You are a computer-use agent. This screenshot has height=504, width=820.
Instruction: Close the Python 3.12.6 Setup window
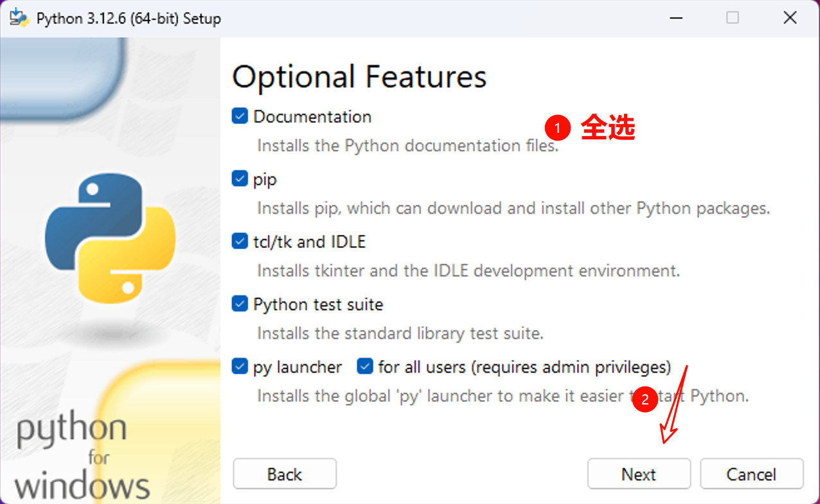tap(790, 18)
